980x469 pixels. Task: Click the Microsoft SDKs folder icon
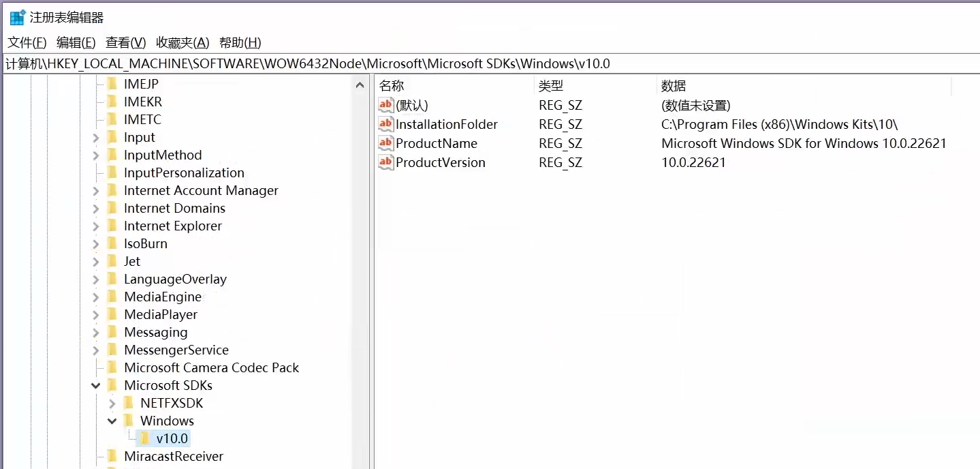click(x=112, y=385)
